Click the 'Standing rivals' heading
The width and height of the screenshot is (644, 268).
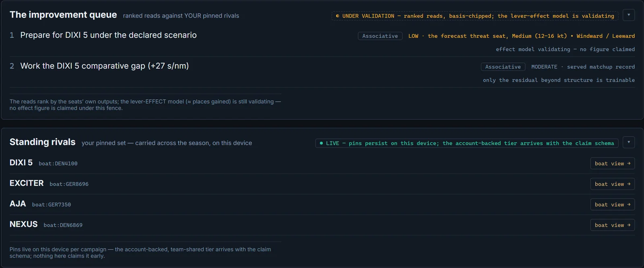click(x=42, y=142)
